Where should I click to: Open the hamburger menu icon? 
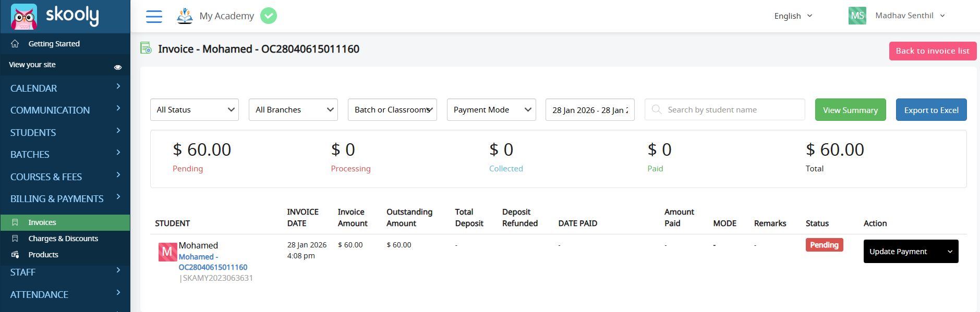click(154, 17)
